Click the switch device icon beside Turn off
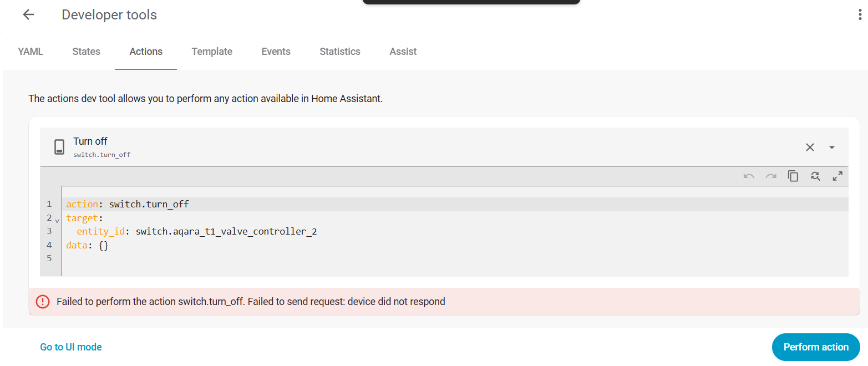868x366 pixels. (59, 147)
